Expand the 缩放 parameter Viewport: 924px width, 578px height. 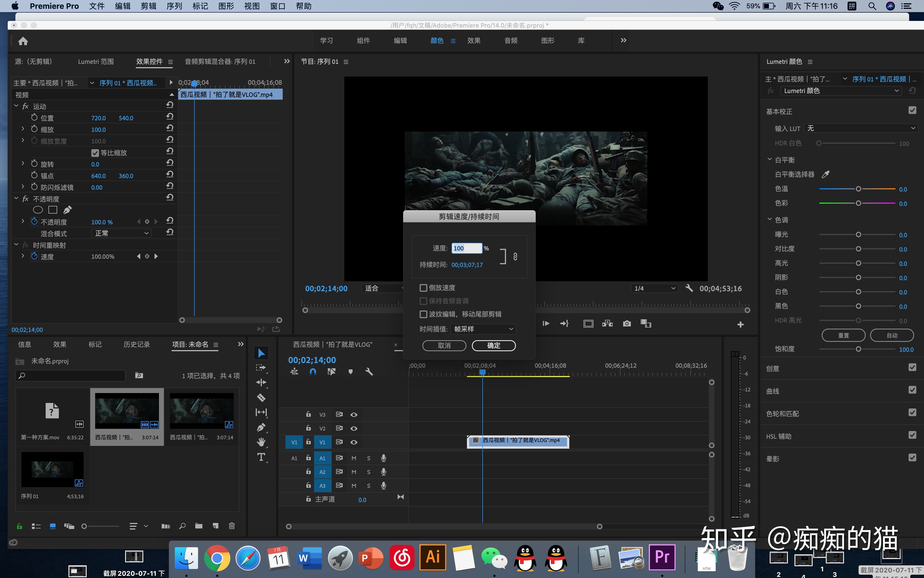coord(23,129)
